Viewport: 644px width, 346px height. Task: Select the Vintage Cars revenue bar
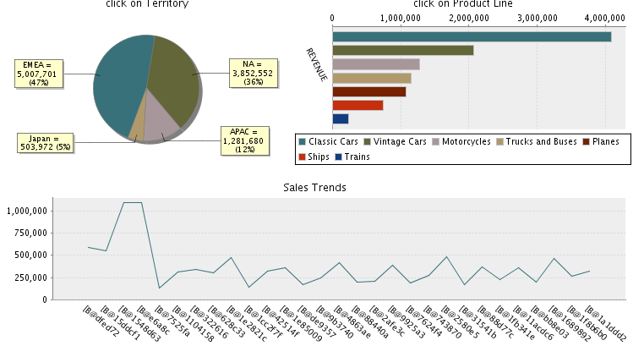(402, 50)
